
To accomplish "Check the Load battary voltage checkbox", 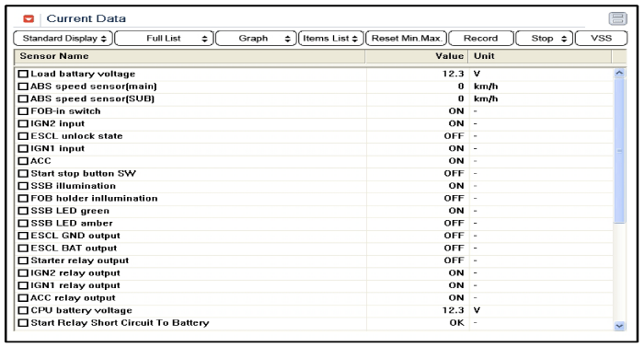I will 23,74.
